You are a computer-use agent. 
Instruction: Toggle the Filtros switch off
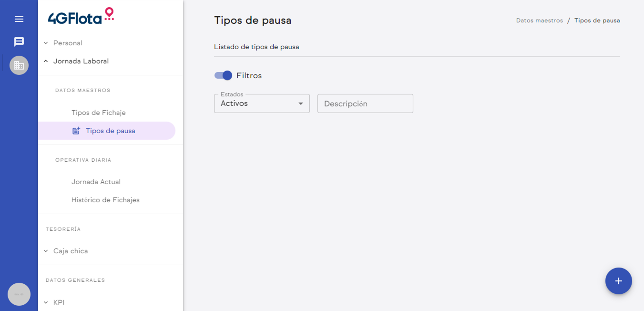tap(223, 75)
